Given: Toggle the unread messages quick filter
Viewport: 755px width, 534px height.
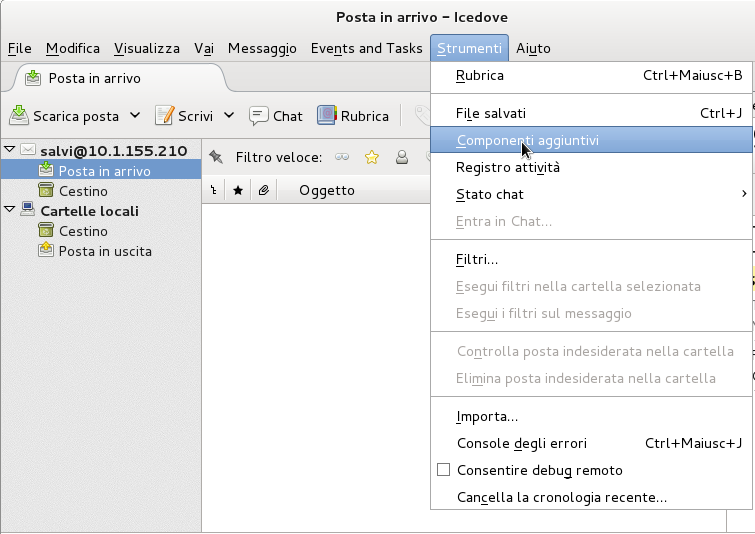Looking at the screenshot, I should [342, 157].
